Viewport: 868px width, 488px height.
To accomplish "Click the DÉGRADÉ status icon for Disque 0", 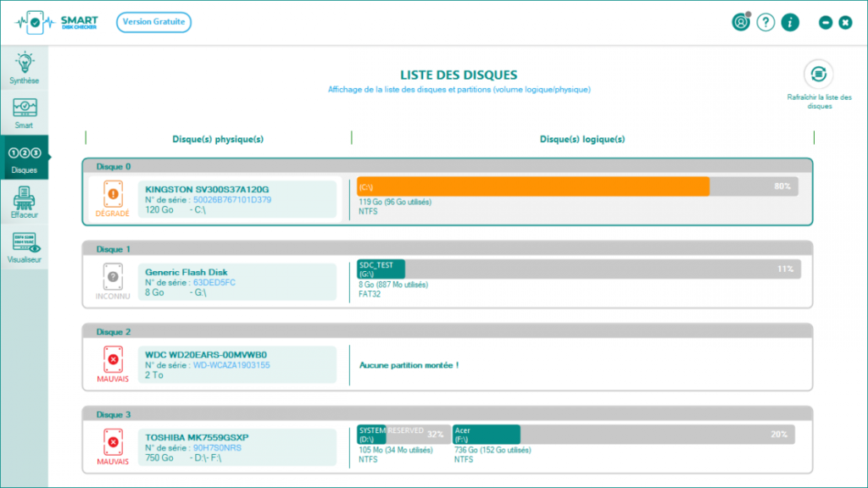I will coord(113,198).
